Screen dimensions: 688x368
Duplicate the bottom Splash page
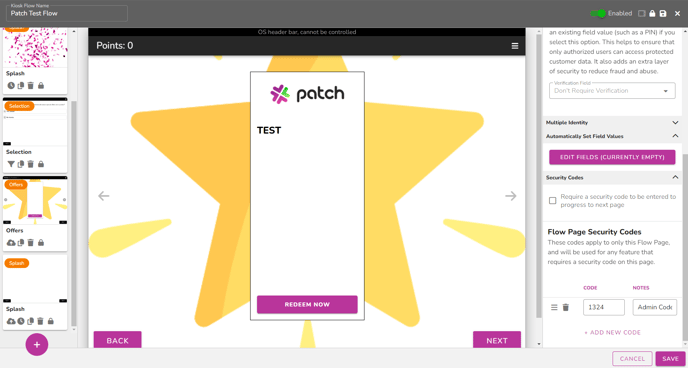[x=30, y=321]
